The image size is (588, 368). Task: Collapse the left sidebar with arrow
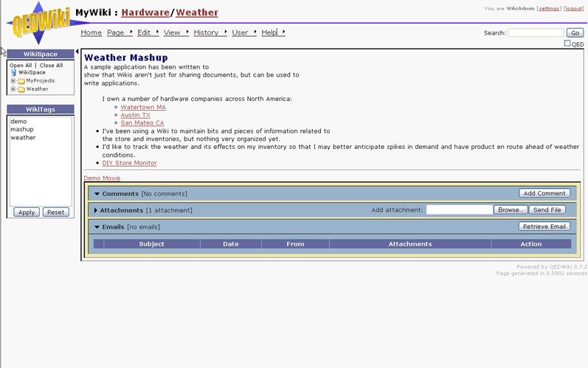coord(77,52)
